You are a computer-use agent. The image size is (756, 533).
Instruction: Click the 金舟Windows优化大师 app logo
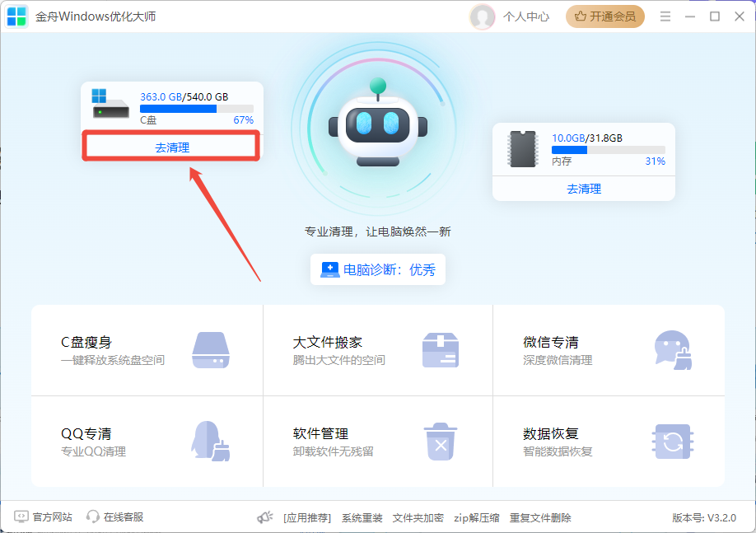point(16,16)
